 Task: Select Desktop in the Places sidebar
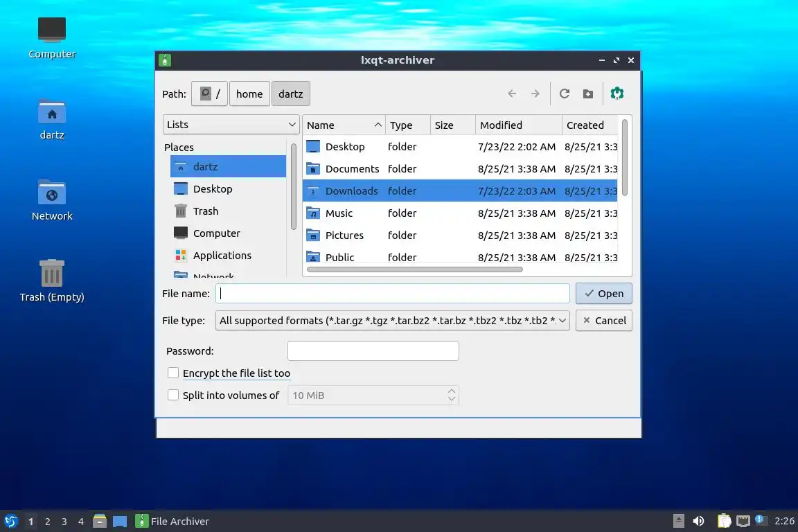[228, 189]
